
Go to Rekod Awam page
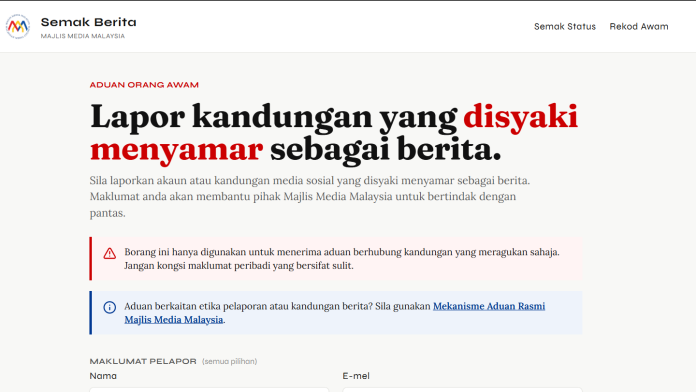coord(639,27)
